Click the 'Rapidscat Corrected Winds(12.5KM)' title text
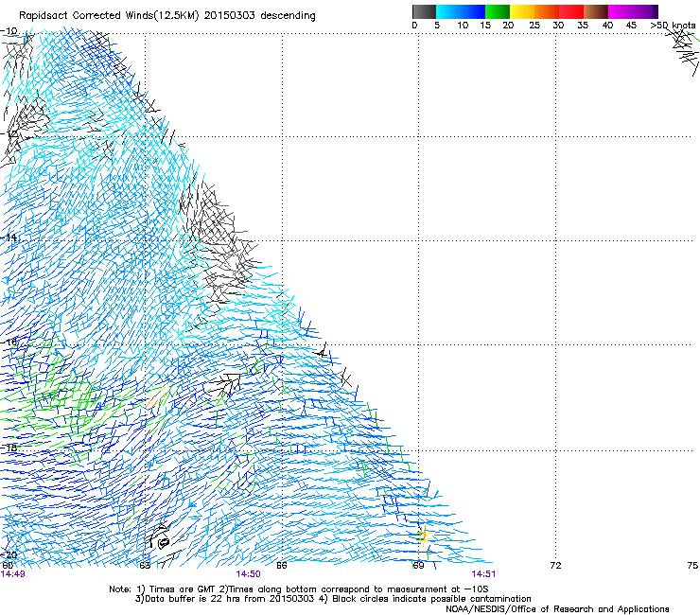Image resolution: width=700 pixels, height=615 pixels. coord(109,16)
